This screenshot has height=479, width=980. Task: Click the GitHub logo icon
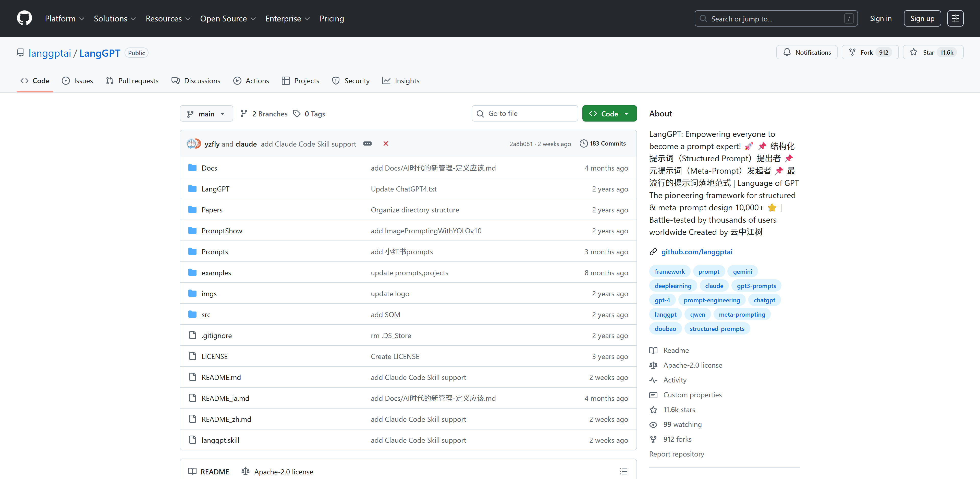coord(24,18)
